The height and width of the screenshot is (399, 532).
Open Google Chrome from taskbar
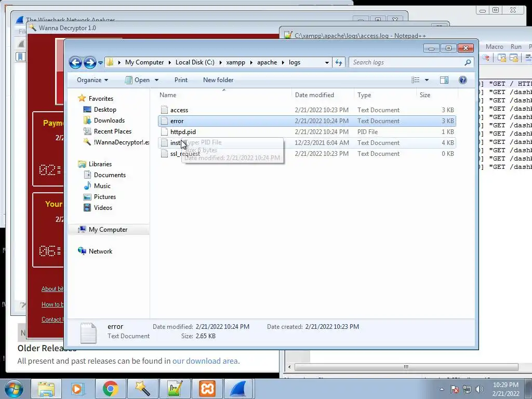110,389
